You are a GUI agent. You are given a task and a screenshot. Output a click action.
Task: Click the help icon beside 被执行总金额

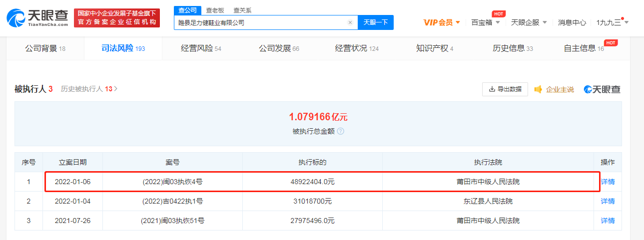click(x=340, y=131)
